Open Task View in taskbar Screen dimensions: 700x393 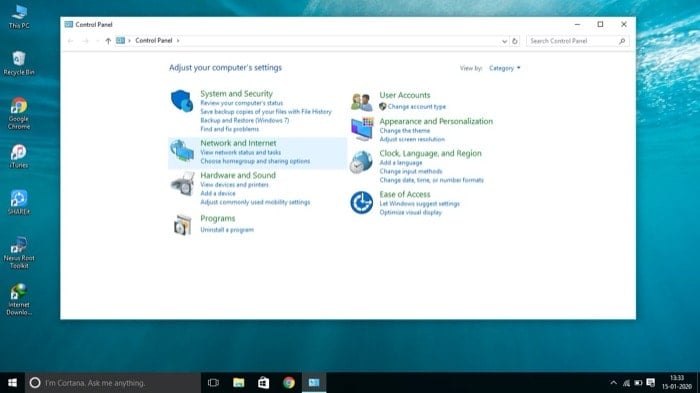pyautogui.click(x=213, y=383)
